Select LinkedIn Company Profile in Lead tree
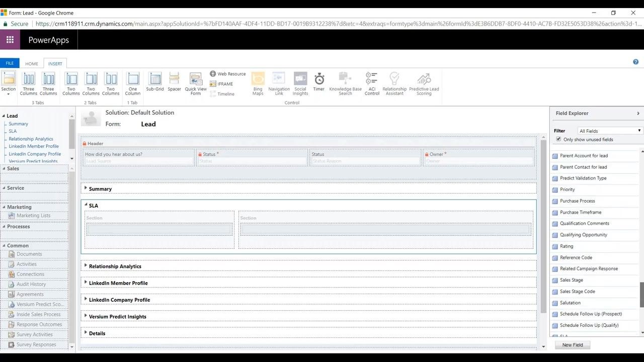644x362 pixels. [35, 154]
